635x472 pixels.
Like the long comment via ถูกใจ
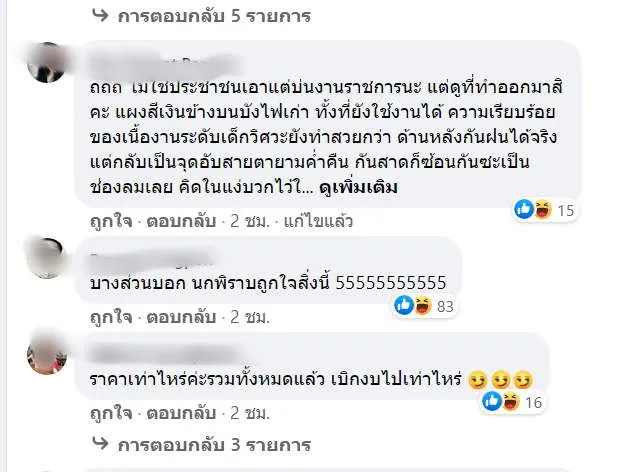tap(111, 221)
